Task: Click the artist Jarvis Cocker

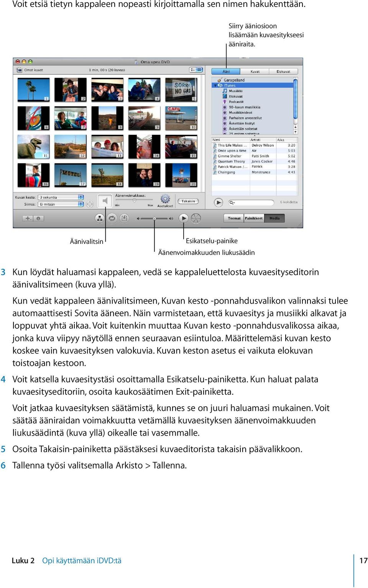Action: (262, 162)
